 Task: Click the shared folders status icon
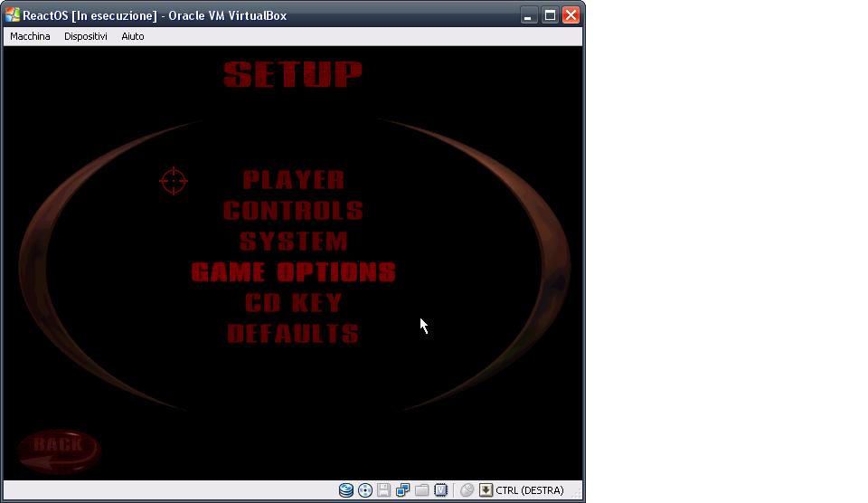[x=422, y=490]
